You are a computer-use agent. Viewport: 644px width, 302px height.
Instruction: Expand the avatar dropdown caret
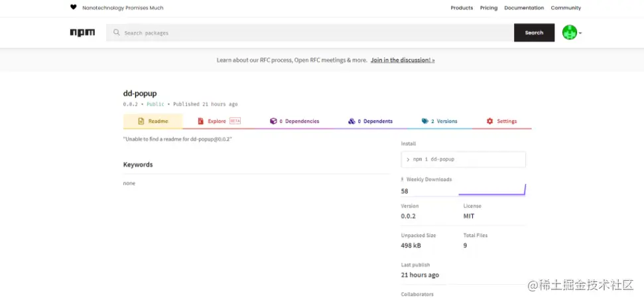tap(580, 33)
